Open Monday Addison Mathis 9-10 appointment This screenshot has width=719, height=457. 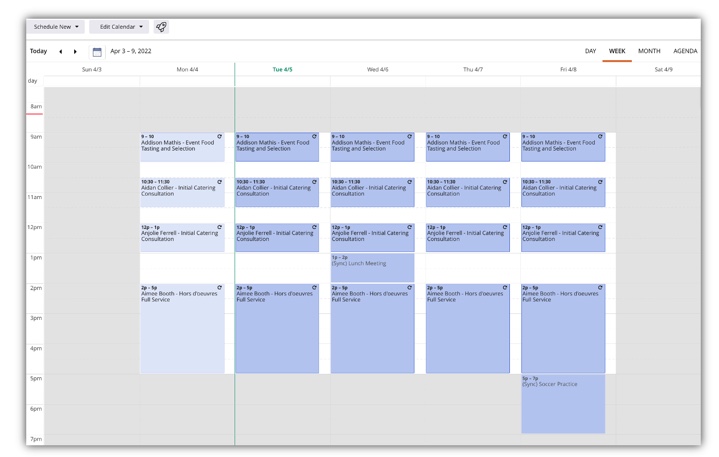point(182,147)
